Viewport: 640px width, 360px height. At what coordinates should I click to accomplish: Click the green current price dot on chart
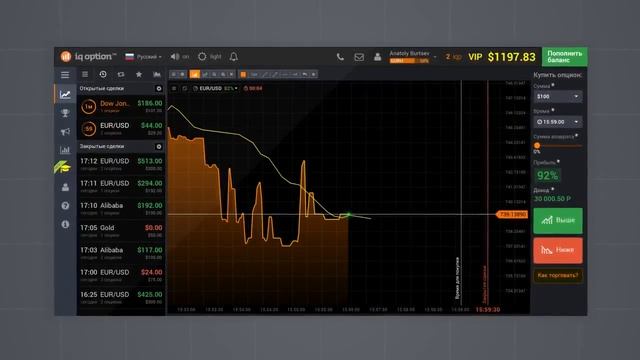point(349,214)
